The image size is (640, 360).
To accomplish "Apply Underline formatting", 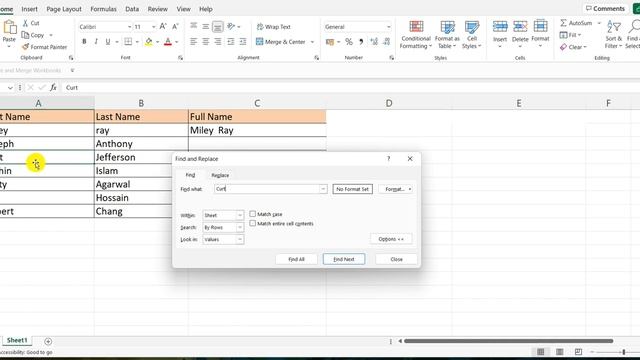I will (108, 42).
